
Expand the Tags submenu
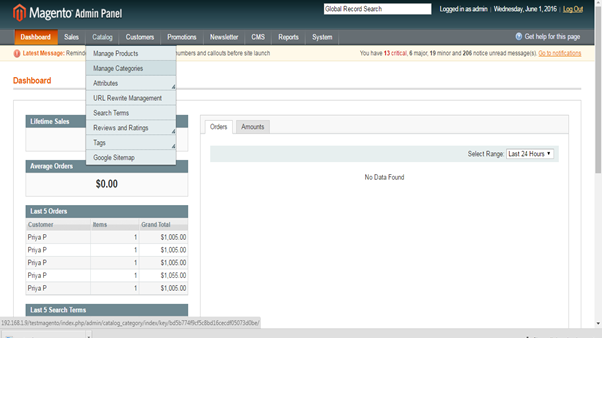click(131, 143)
